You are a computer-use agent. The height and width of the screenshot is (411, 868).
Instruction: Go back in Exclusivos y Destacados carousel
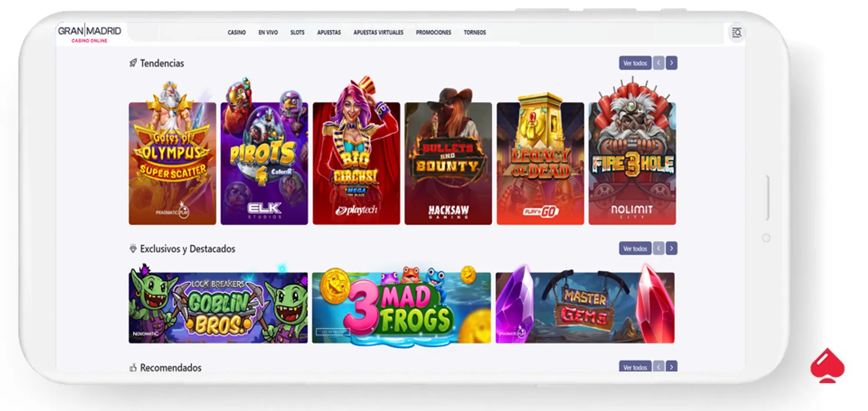658,248
